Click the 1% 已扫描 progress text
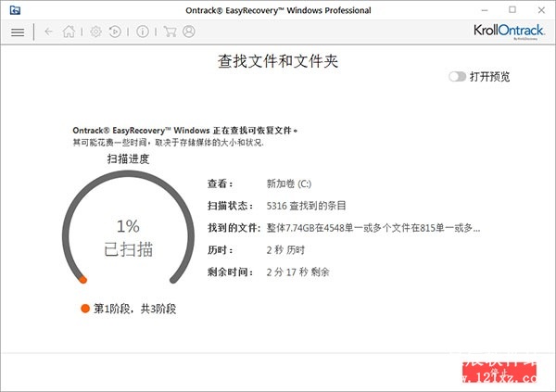The height and width of the screenshot is (392, 556). point(127,237)
